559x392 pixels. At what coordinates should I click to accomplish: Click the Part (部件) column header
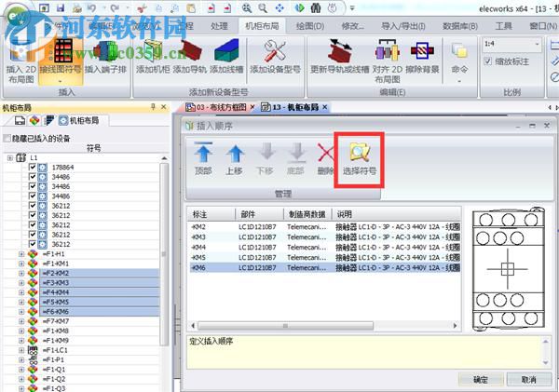pos(260,214)
